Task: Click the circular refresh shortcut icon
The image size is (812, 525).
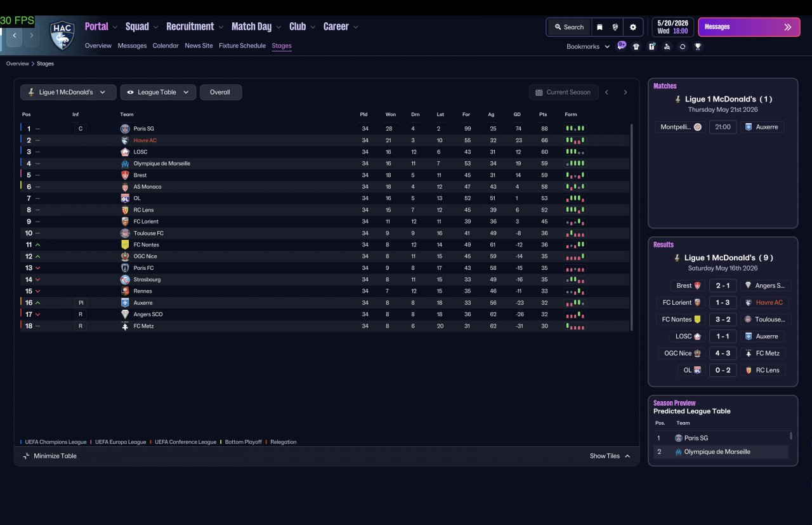Action: point(683,46)
